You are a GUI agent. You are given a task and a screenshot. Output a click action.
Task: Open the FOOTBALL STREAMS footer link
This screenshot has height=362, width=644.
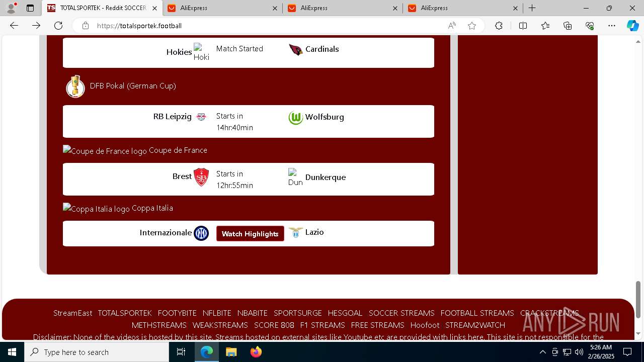477,313
